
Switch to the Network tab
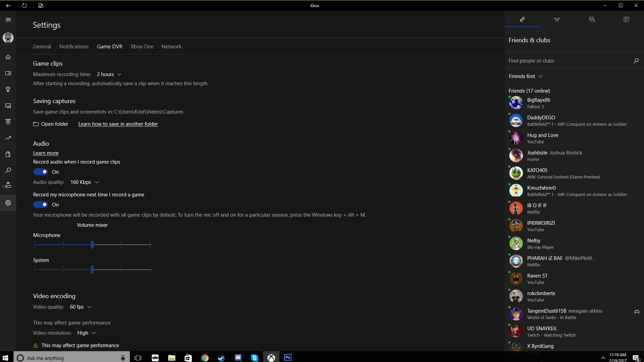pyautogui.click(x=171, y=47)
